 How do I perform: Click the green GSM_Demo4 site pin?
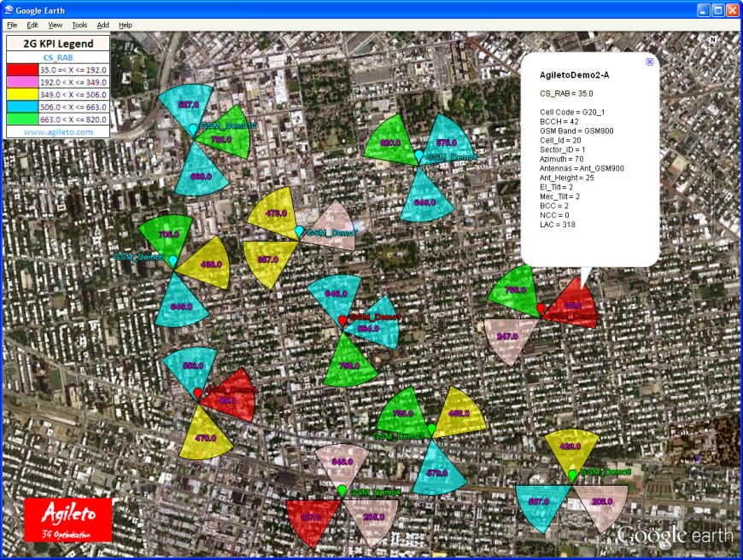pyautogui.click(x=342, y=490)
